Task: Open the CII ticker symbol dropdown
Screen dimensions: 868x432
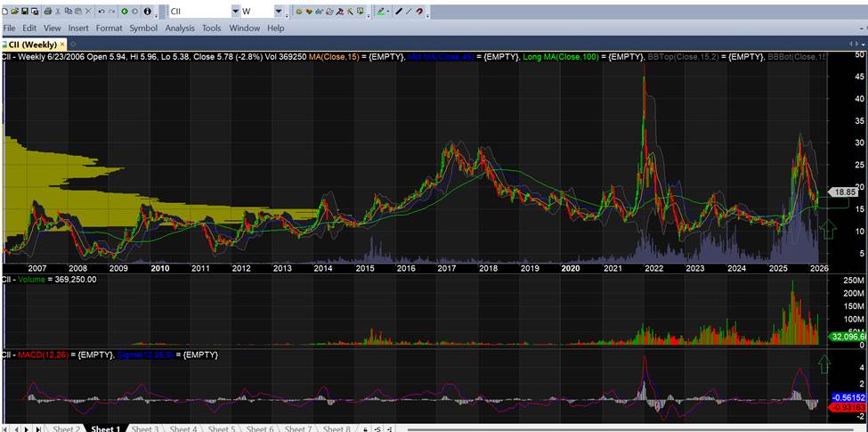Action: [236, 12]
